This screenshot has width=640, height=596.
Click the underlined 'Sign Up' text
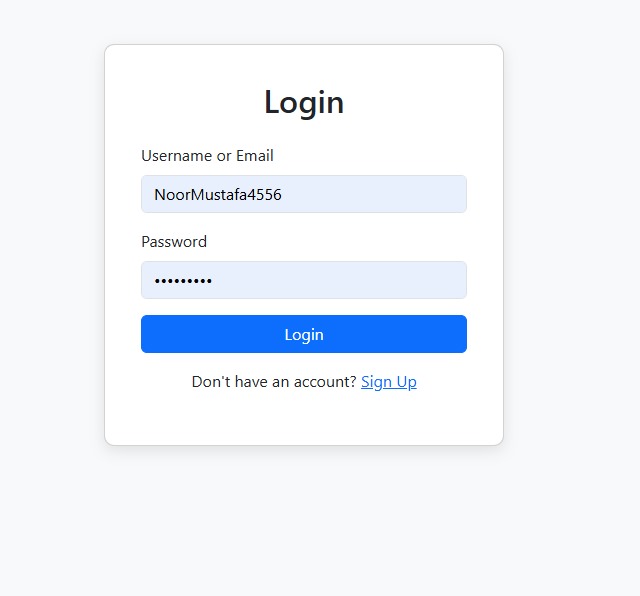click(389, 382)
